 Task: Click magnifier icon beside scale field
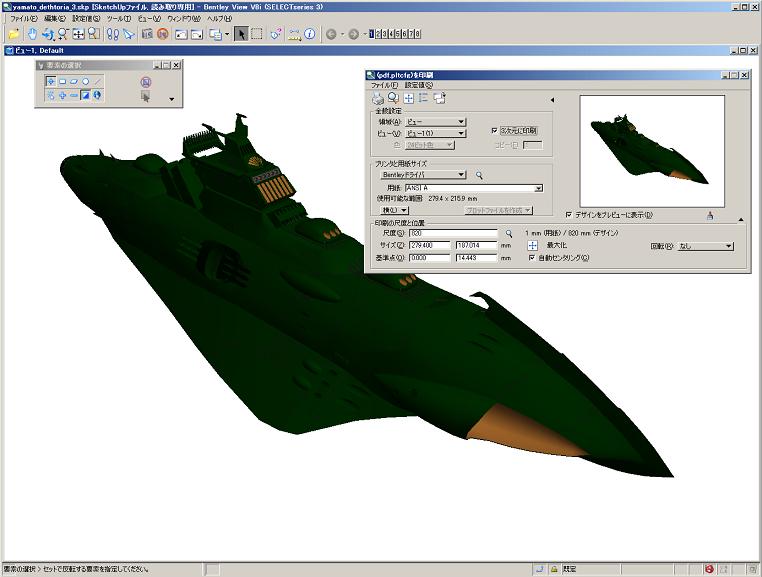[x=509, y=233]
